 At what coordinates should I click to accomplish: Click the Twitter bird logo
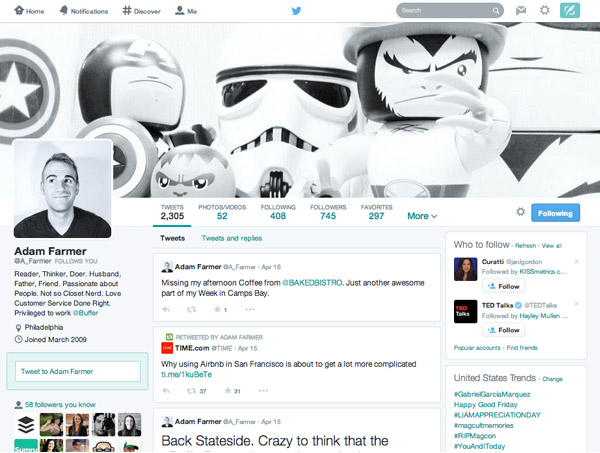coord(296,11)
